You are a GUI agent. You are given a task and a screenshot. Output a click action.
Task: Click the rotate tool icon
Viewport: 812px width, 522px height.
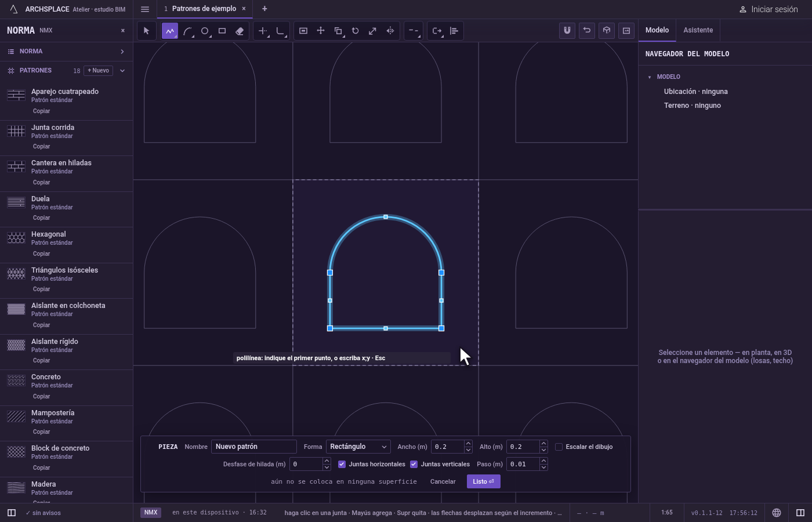(356, 31)
